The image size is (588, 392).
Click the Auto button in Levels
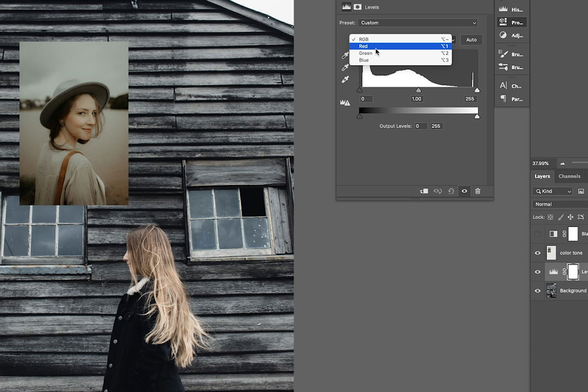click(471, 40)
